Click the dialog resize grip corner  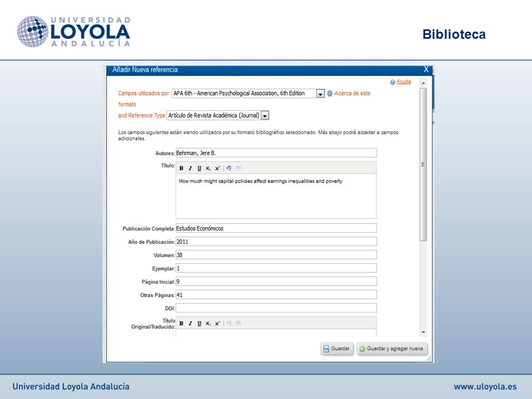pyautogui.click(x=429, y=359)
